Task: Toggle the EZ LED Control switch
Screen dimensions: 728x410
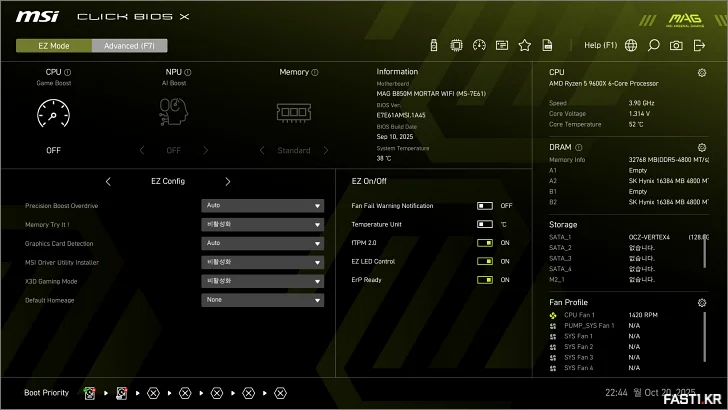Action: [485, 261]
